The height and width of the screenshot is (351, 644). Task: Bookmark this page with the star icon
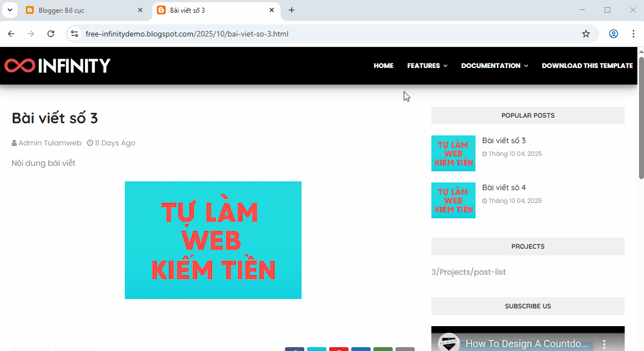[x=585, y=34]
